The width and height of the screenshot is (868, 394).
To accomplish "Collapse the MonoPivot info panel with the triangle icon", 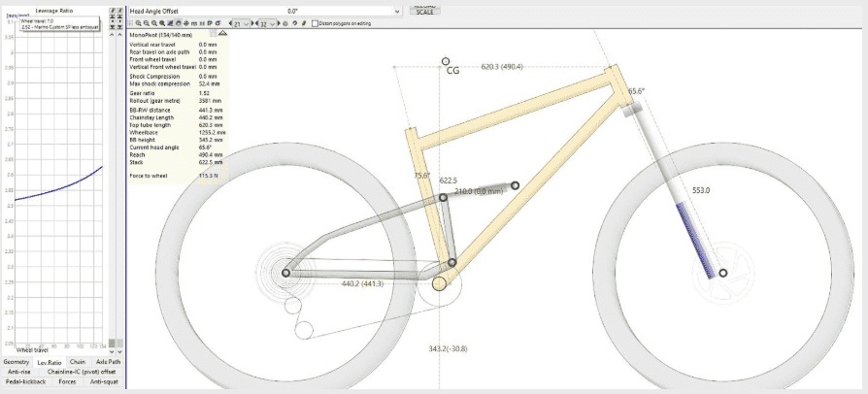I will tap(223, 33).
